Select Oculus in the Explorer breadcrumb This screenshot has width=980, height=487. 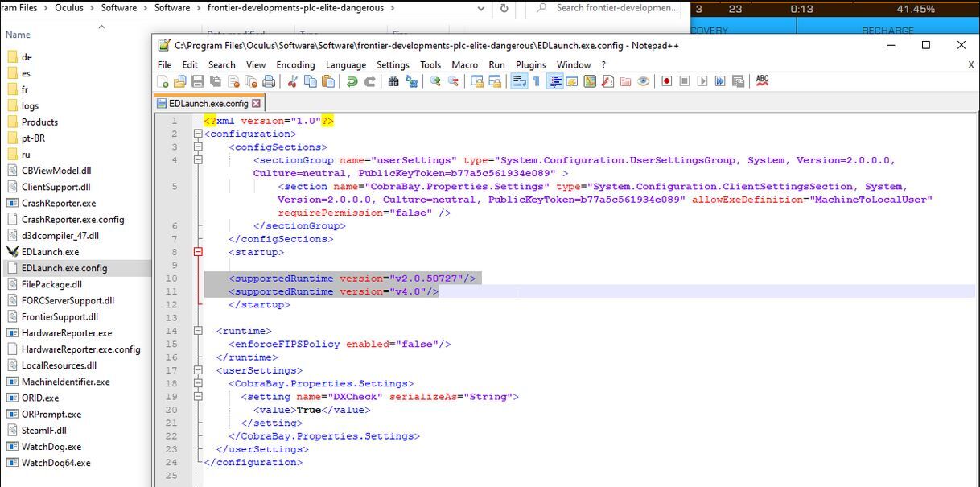[x=69, y=8]
